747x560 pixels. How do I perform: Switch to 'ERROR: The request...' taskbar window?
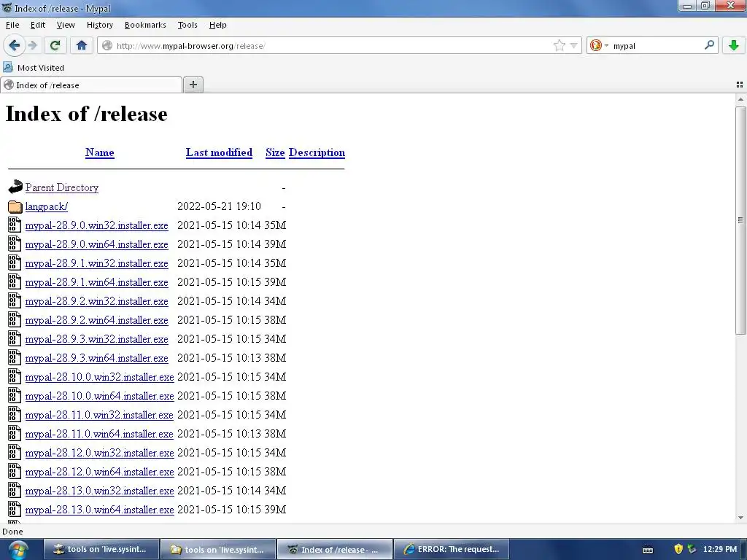point(452,550)
